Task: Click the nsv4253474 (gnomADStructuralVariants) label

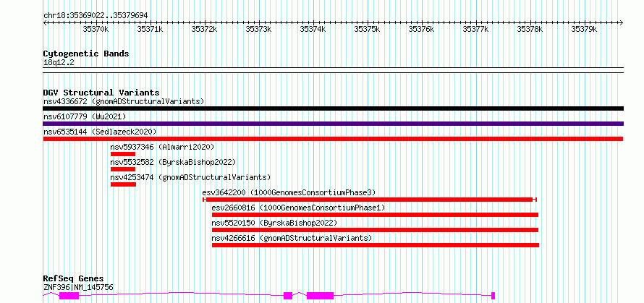Action: [190, 177]
